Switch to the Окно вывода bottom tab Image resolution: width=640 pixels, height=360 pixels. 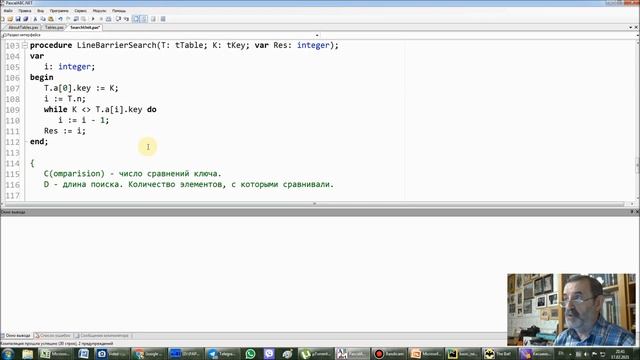16,336
